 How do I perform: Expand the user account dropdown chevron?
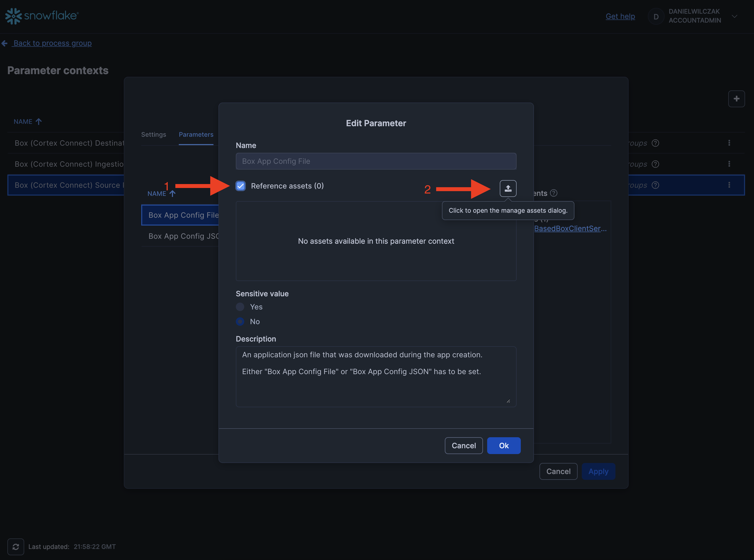734,16
